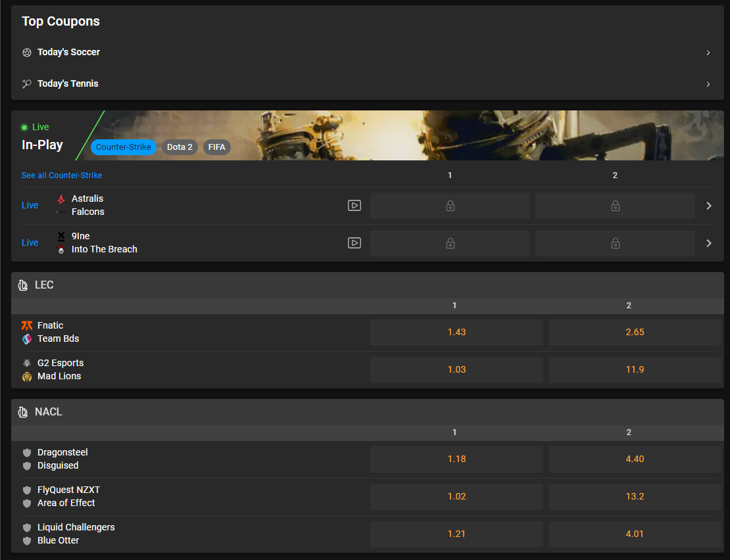730x560 pixels.
Task: Open Today's Soccer coupon
Action: pos(368,52)
